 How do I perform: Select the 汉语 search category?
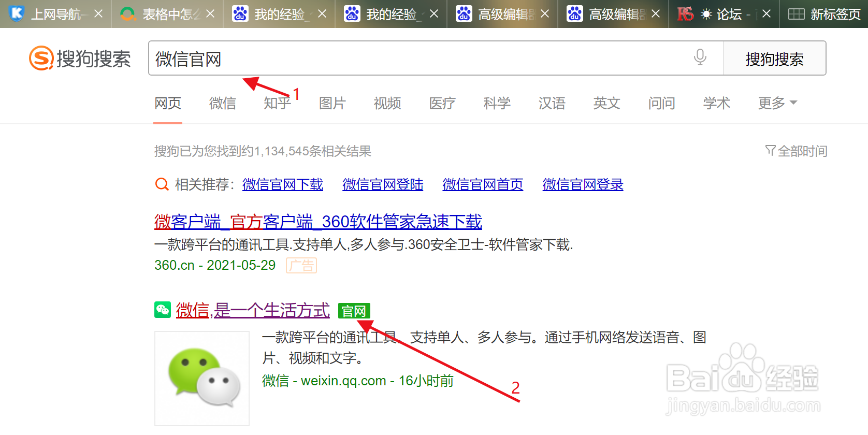pyautogui.click(x=552, y=103)
